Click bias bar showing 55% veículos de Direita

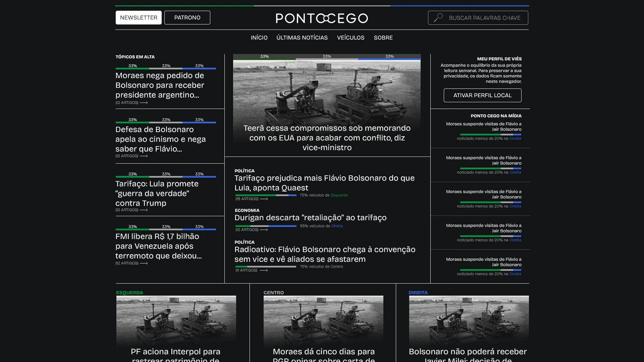[x=266, y=226]
